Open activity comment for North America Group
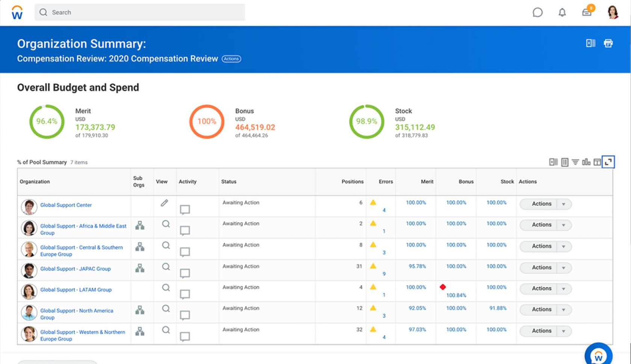 tap(185, 316)
